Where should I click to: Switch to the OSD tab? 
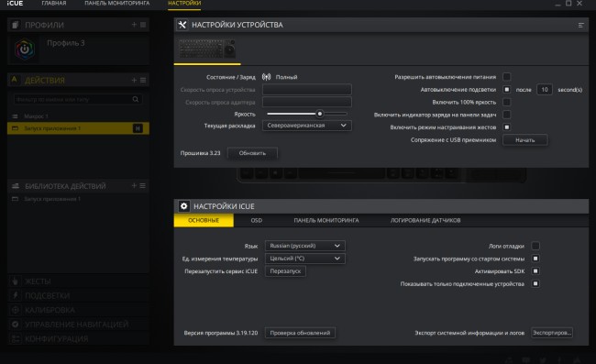point(256,220)
